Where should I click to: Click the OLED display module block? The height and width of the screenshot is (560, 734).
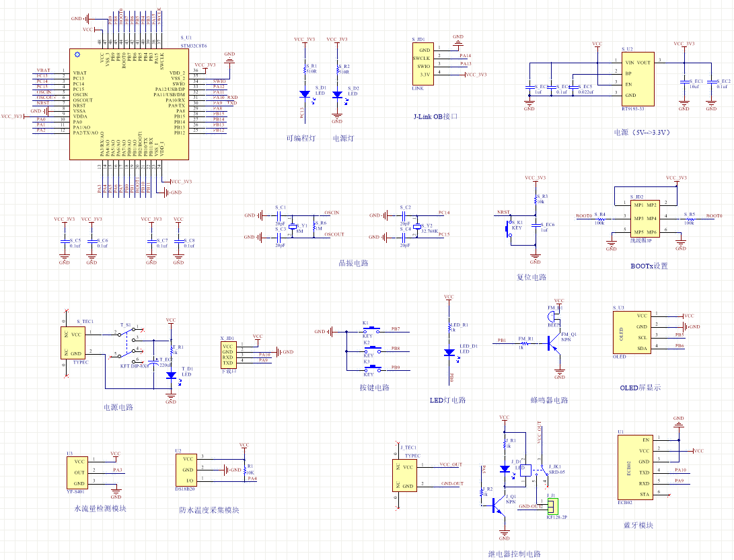(x=631, y=332)
